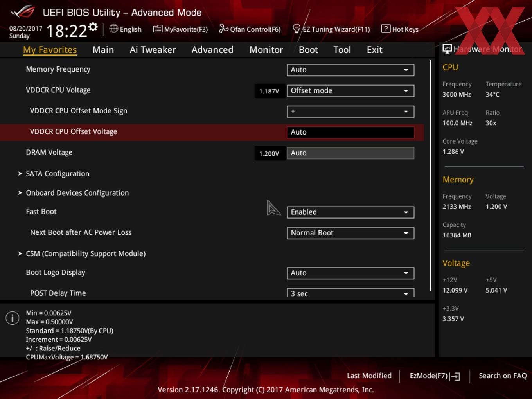Viewport: 532px width, 399px height.
Task: Click Search on FAQ link
Action: (503, 376)
